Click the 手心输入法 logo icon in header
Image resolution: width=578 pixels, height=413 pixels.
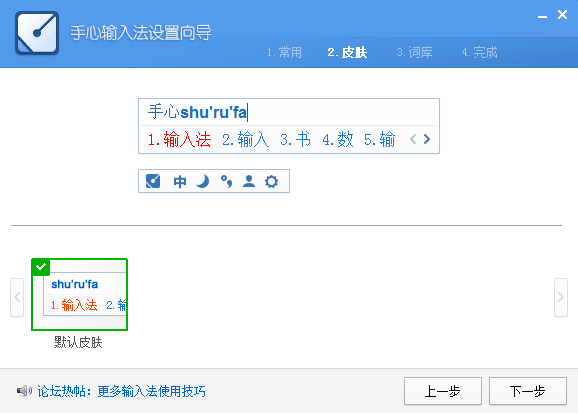pos(37,33)
